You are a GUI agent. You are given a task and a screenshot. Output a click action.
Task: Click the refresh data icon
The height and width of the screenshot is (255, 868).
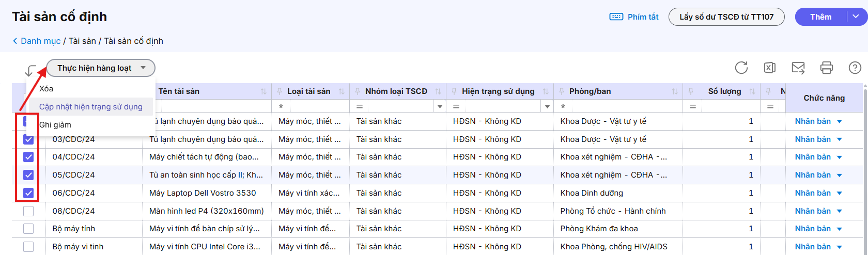(741, 68)
